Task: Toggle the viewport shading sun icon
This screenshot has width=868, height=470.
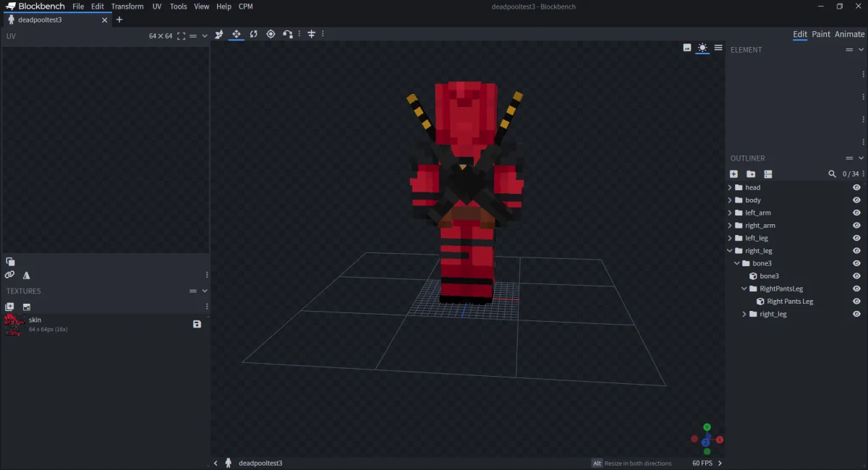Action: click(x=702, y=48)
